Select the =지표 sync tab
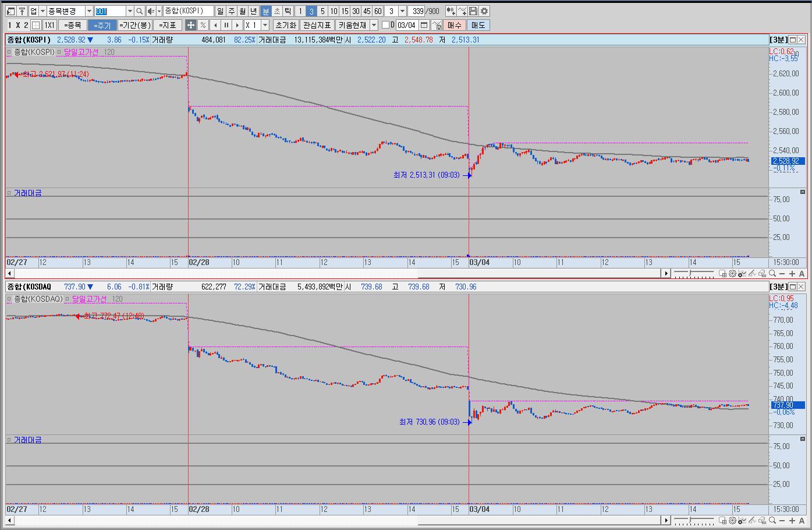Image resolution: width=812 pixels, height=530 pixels. click(168, 25)
